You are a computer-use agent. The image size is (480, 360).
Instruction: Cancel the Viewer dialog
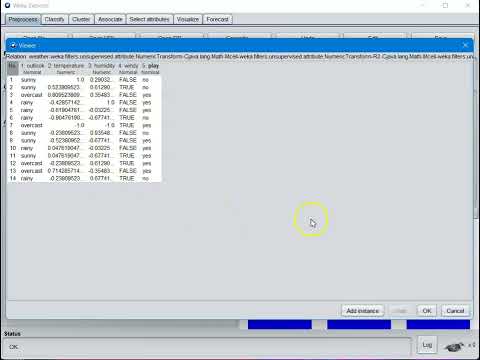click(455, 311)
